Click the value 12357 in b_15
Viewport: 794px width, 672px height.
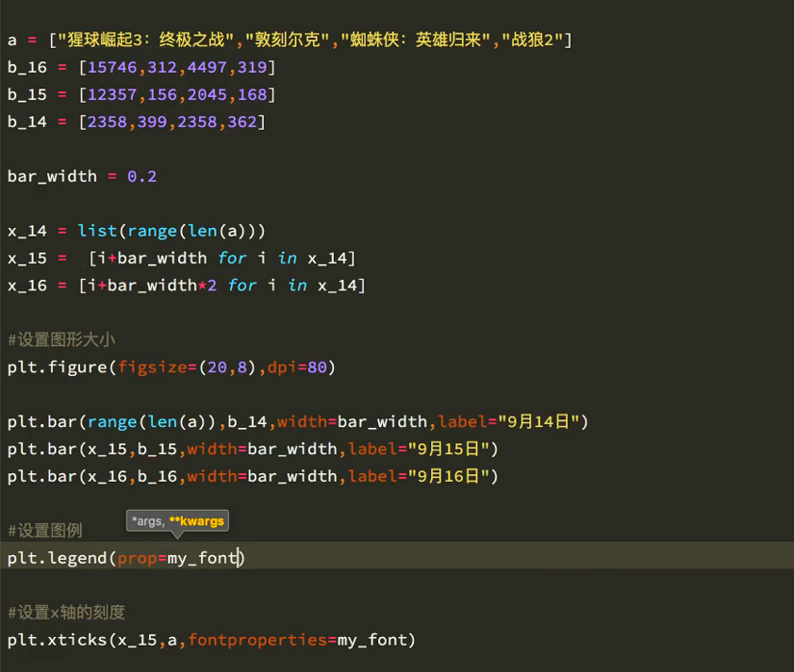(112, 94)
